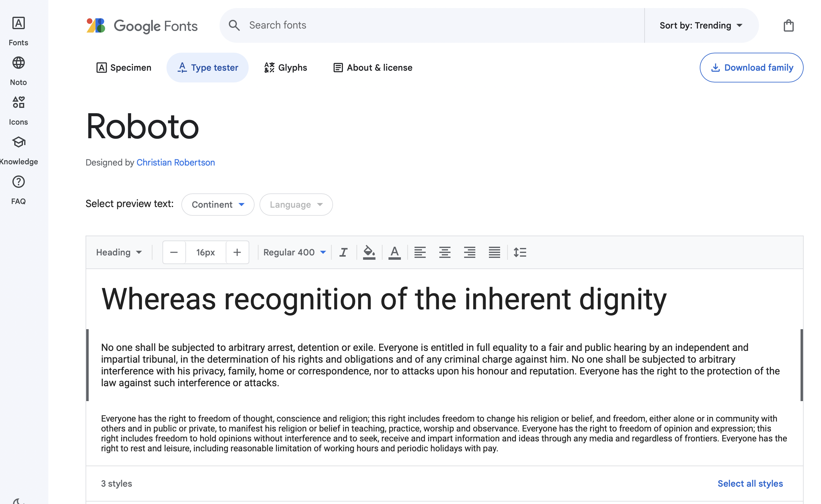The image size is (821, 504).
Task: Click Select all styles link
Action: (x=750, y=483)
